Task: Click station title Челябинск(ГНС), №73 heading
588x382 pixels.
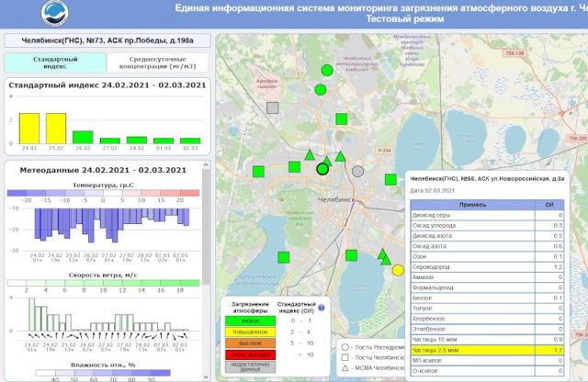Action: click(x=107, y=41)
